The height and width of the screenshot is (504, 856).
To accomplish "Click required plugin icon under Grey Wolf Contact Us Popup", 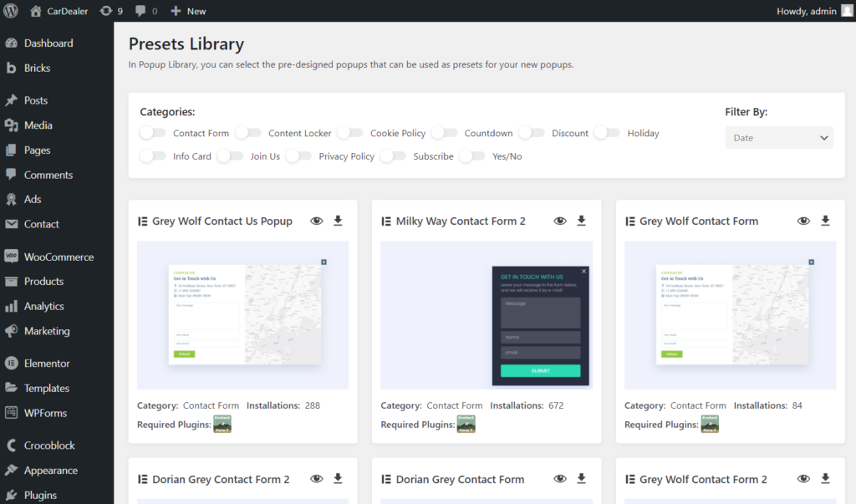I will [222, 424].
